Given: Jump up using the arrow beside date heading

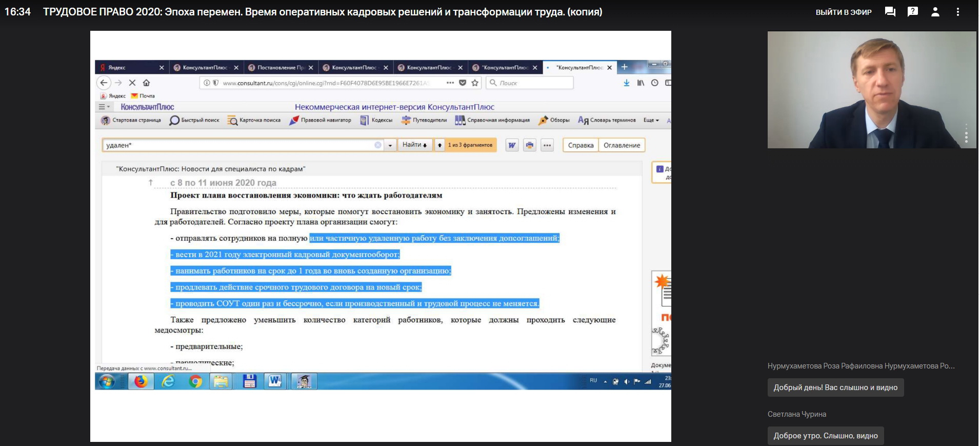Looking at the screenshot, I should point(151,182).
